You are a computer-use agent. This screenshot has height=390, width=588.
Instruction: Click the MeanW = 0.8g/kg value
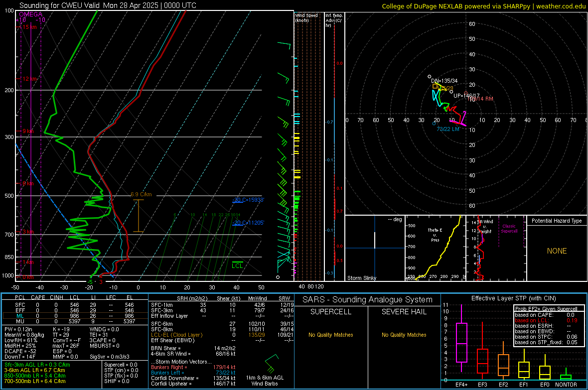[x=24, y=335]
